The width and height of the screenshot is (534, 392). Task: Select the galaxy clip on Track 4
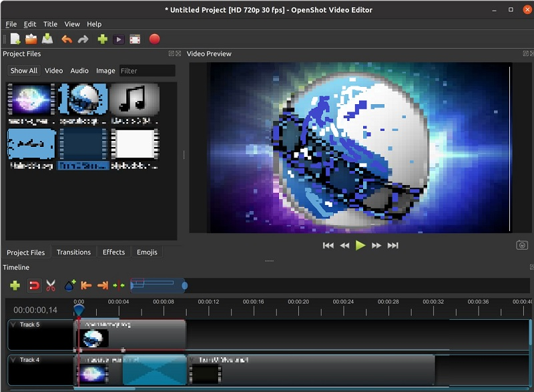click(98, 370)
